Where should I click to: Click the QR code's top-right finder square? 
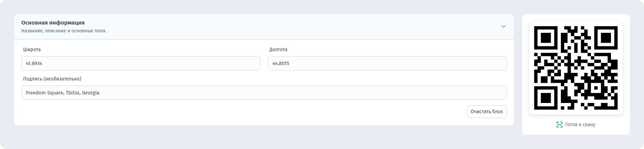606,38
